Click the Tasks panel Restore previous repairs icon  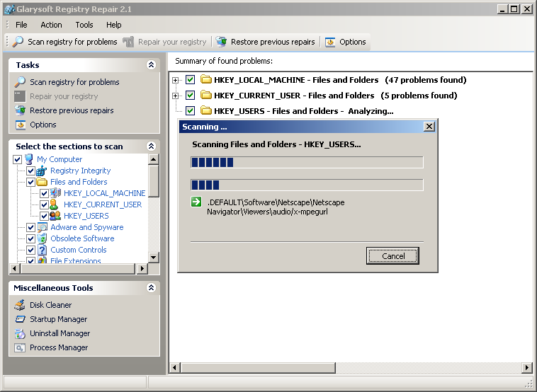click(20, 110)
